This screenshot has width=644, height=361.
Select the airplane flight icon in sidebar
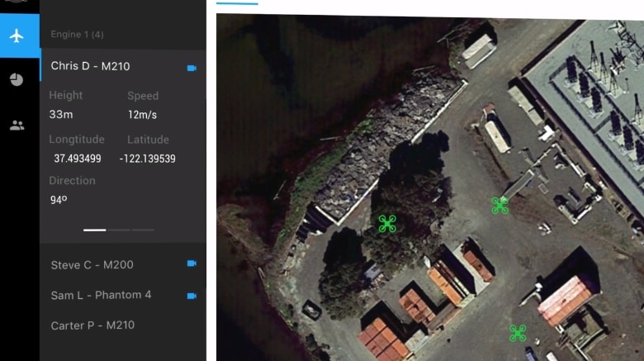coord(17,36)
